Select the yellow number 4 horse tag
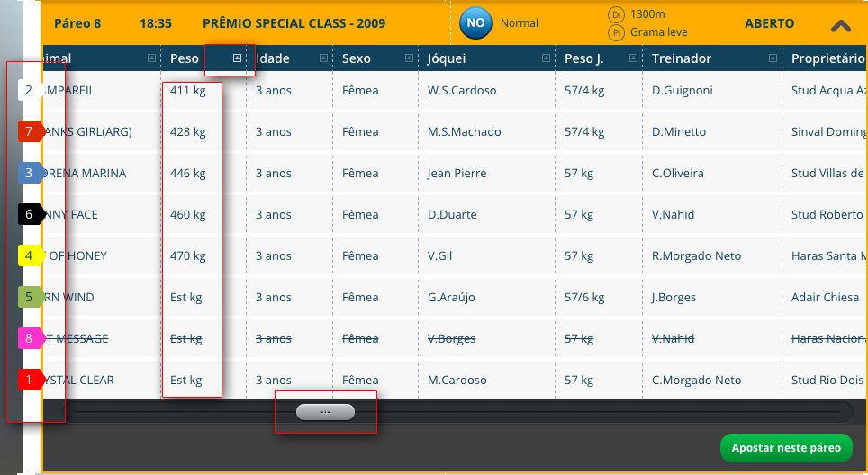This screenshot has width=868, height=475. pyautogui.click(x=30, y=256)
